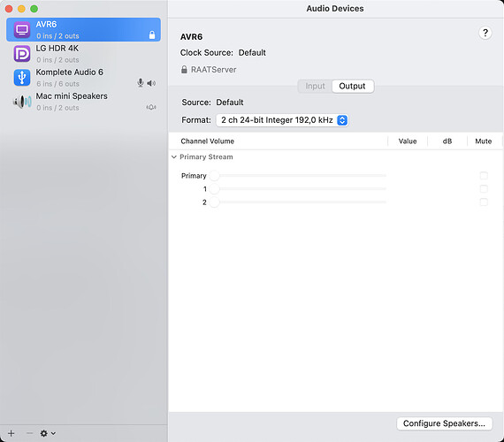Select Komplete Audio 6 device row
Screen dimensions: 504x442
coord(84,78)
